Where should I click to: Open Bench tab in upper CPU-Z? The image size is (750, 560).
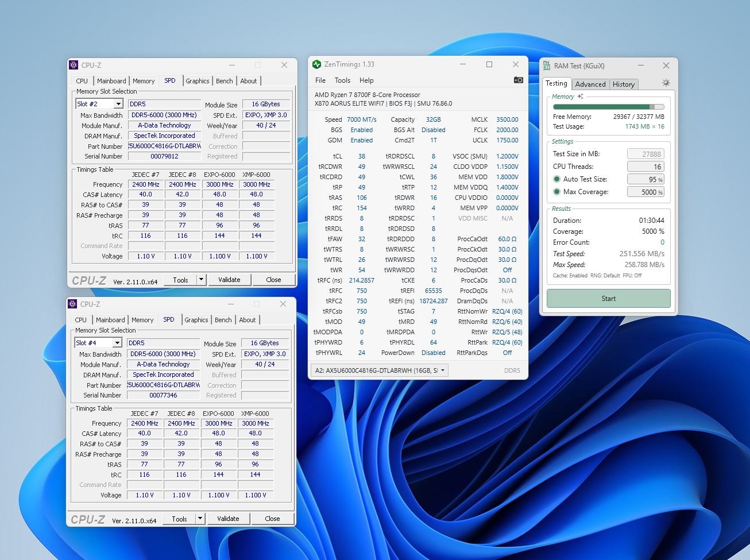pyautogui.click(x=225, y=81)
